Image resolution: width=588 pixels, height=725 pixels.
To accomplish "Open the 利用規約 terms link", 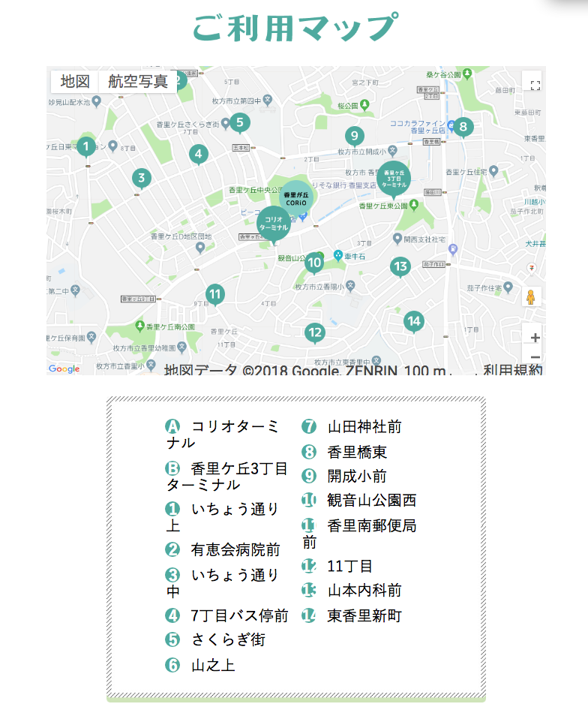I will [x=512, y=370].
